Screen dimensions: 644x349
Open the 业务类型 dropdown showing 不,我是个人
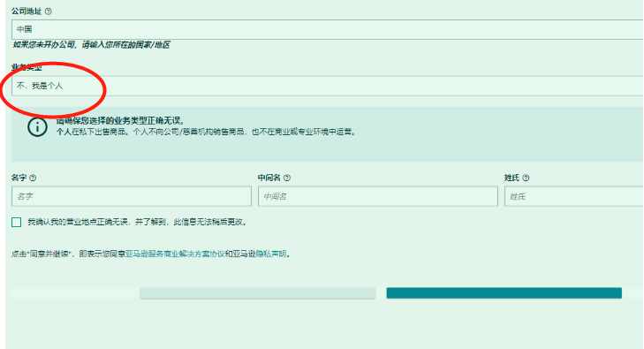pyautogui.click(x=328, y=86)
